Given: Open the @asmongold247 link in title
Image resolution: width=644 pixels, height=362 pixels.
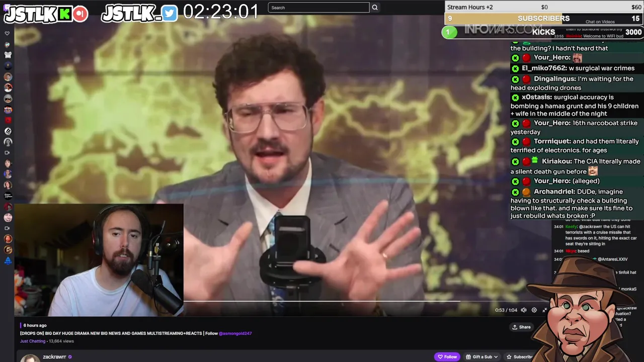Looking at the screenshot, I should click(235, 333).
